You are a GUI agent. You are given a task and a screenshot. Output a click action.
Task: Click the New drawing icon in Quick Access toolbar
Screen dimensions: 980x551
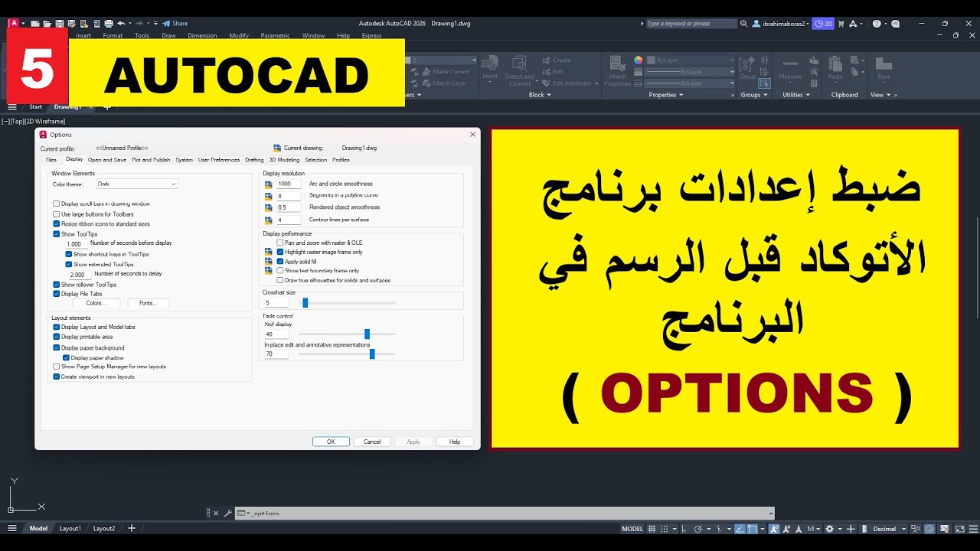coord(35,24)
